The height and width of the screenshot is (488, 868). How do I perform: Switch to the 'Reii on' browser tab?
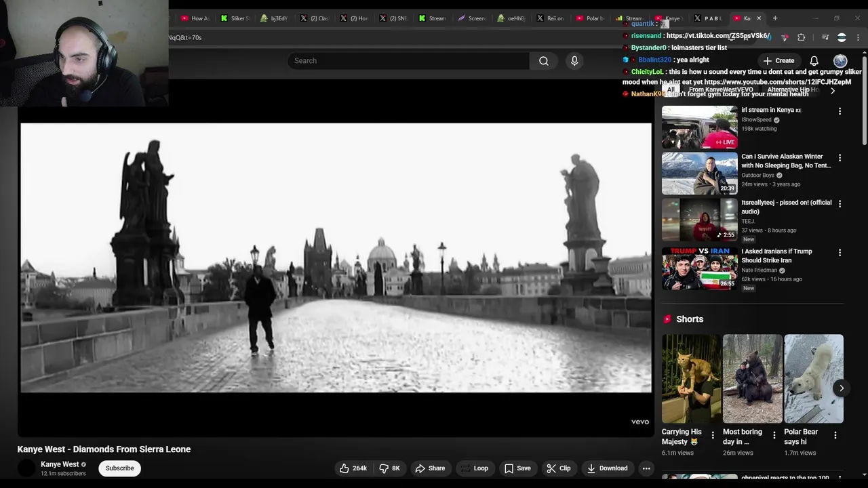pos(551,18)
